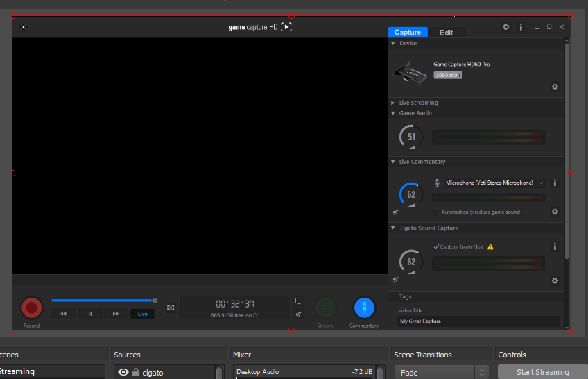
Task: Adjust the Elgato Sound Capture volume dial
Action: point(411,262)
